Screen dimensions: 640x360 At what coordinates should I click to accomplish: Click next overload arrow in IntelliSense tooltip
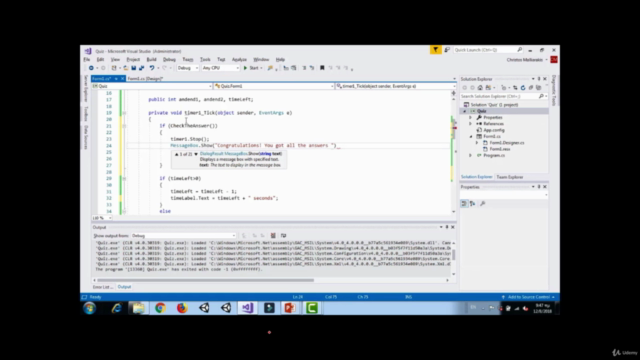coord(196,154)
